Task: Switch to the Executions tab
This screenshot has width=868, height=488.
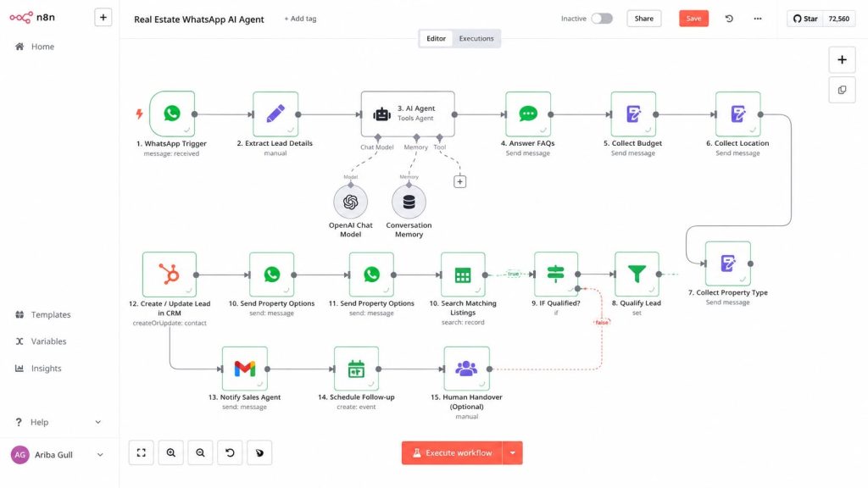Action: click(x=476, y=39)
